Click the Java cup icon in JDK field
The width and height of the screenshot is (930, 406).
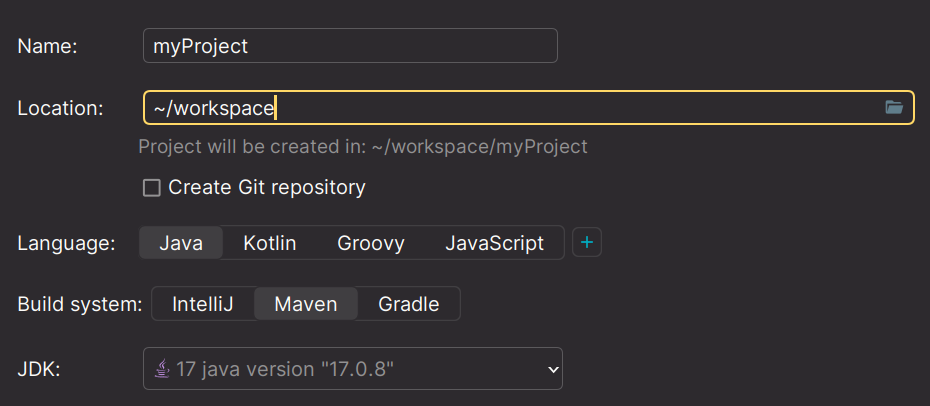click(x=162, y=369)
